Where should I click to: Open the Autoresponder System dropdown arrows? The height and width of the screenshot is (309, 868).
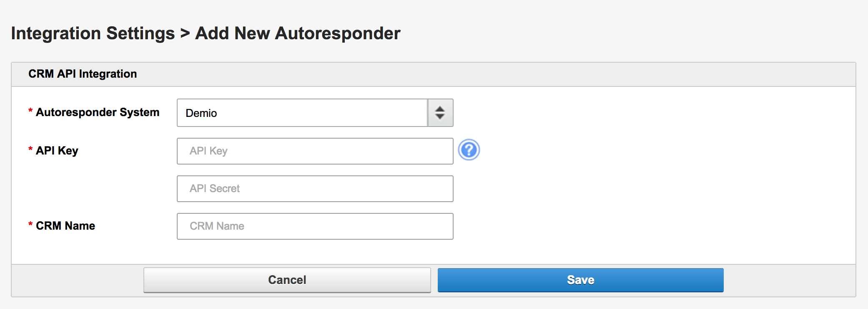pos(440,113)
